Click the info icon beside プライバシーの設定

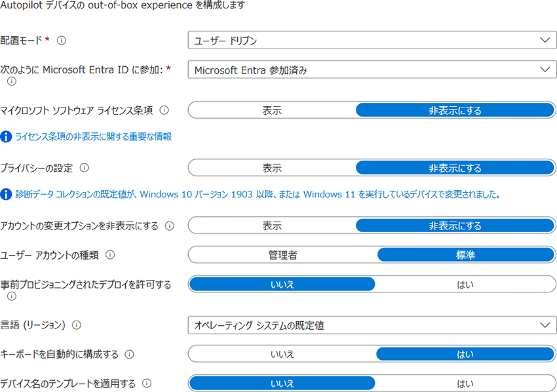(84, 168)
